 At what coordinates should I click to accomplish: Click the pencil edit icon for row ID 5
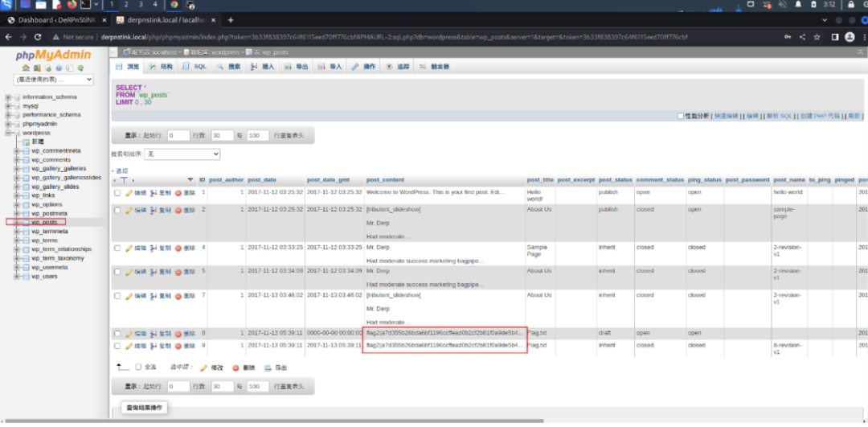[x=129, y=272]
